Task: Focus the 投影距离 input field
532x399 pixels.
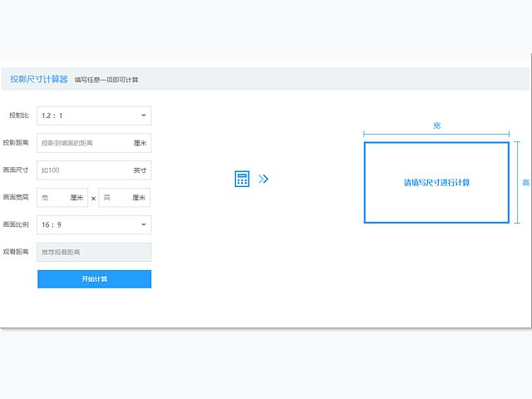Action: [94, 143]
